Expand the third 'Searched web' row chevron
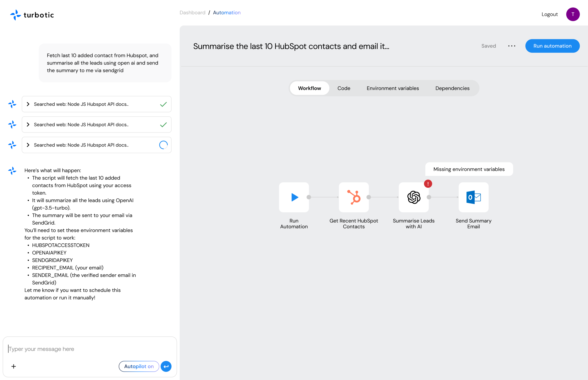Screen dimensions: 588x380 click(x=28, y=145)
